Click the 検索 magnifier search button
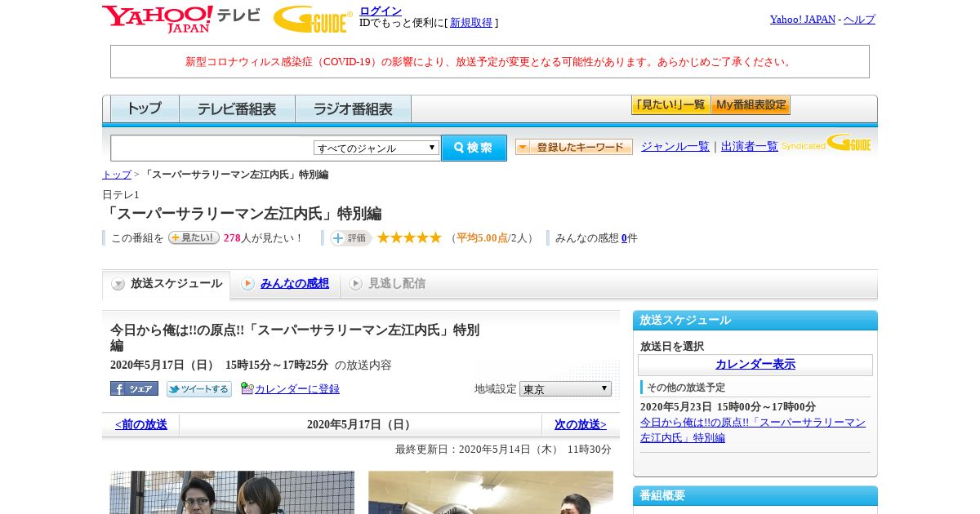The image size is (980, 514). [x=474, y=148]
